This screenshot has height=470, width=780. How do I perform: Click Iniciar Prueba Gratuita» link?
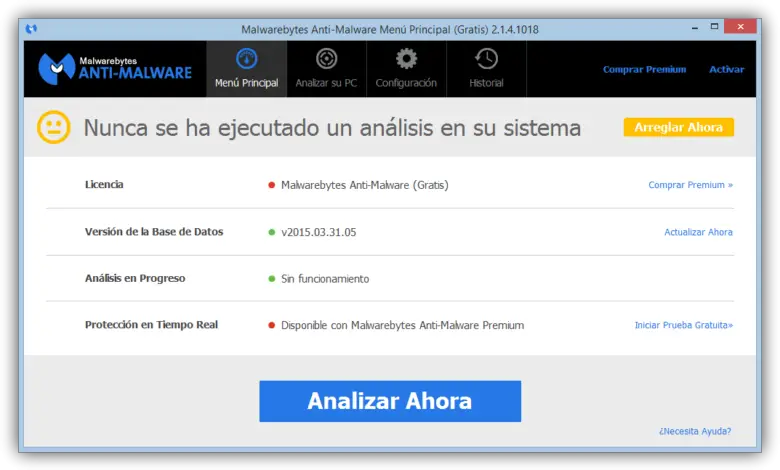tap(683, 325)
